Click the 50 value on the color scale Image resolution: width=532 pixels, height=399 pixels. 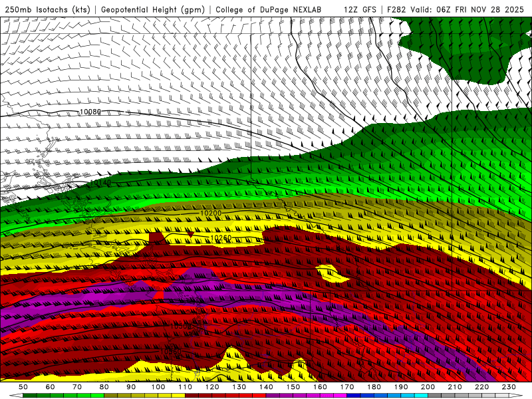[x=23, y=387]
